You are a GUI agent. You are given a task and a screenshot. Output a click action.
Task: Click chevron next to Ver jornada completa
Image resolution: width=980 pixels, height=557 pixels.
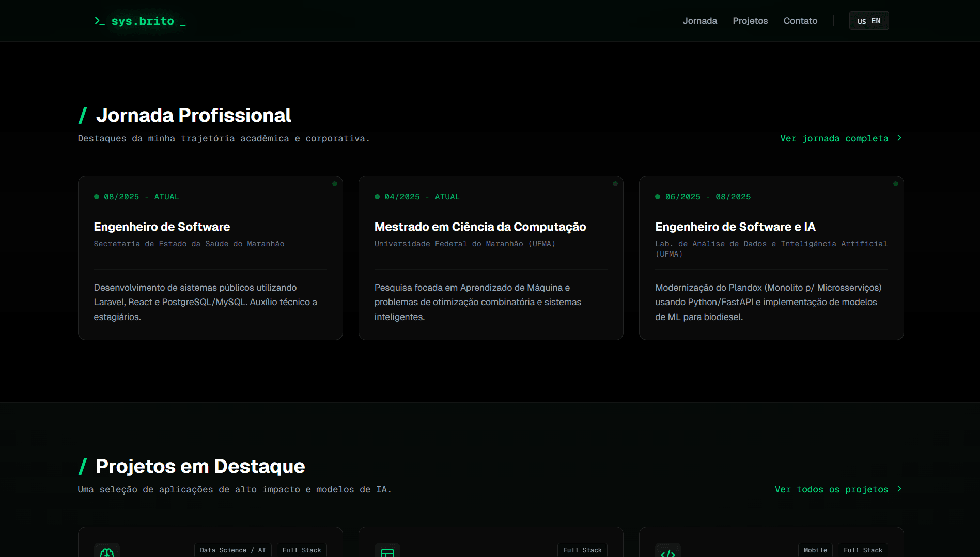pyautogui.click(x=899, y=138)
